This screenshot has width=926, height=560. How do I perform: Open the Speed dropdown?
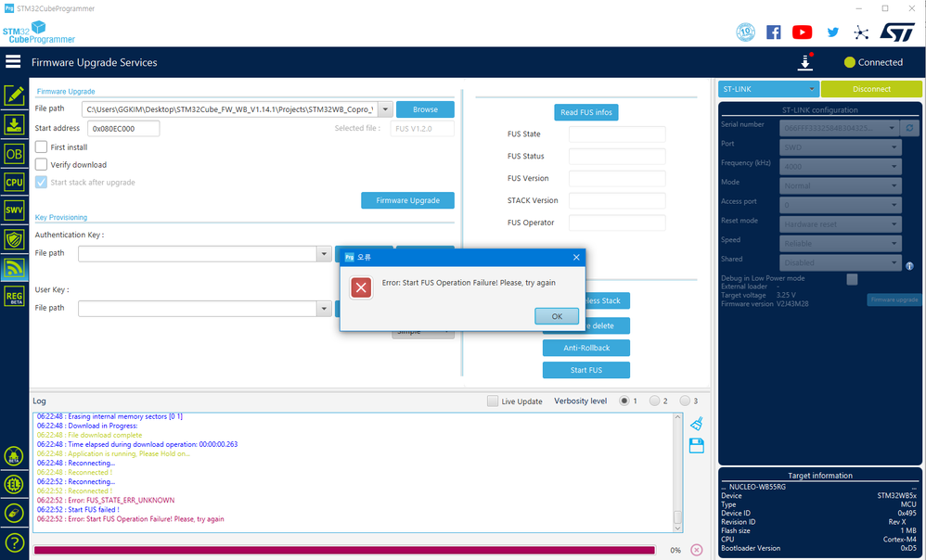point(841,243)
